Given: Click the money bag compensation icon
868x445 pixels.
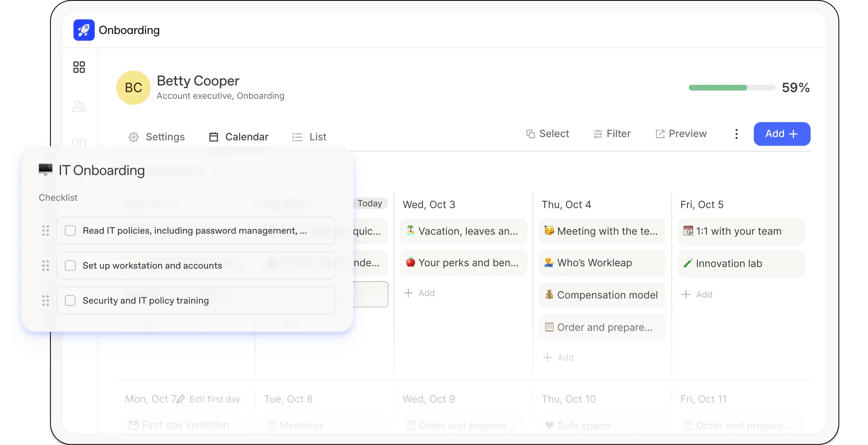Looking at the screenshot, I should (549, 294).
